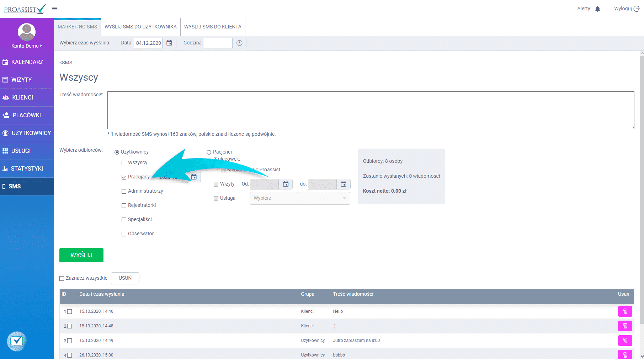Select the checkbox for message row 3
Image resolution: width=644 pixels, height=359 pixels.
point(69,341)
